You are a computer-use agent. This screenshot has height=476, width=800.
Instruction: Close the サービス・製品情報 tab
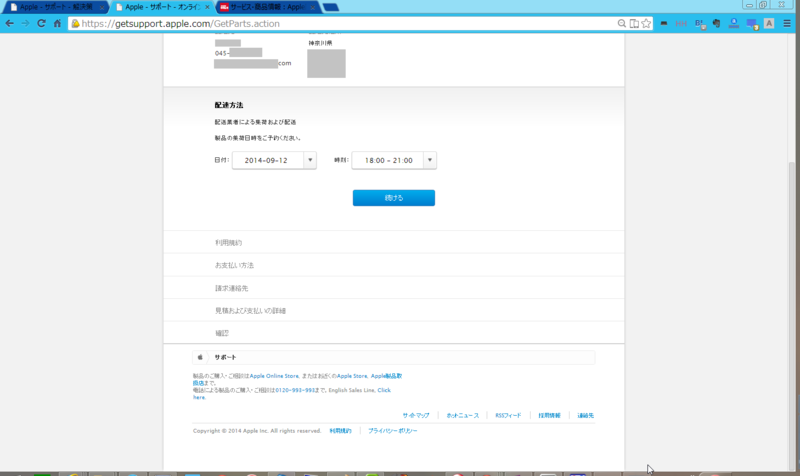pos(313,7)
